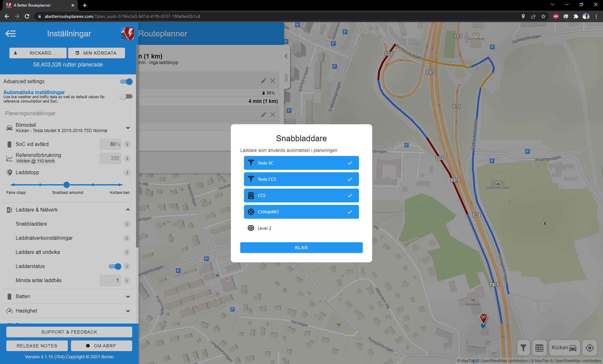
Task: Enable Automatiska inställningar switch
Action: tap(126, 96)
